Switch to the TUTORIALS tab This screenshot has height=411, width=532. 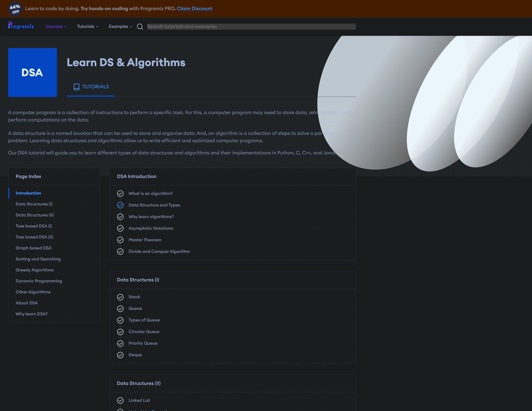click(91, 87)
